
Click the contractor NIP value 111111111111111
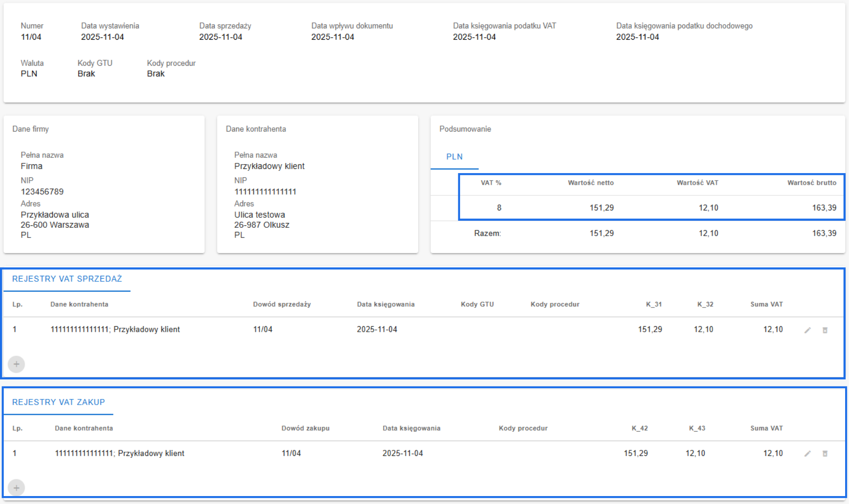pos(265,192)
